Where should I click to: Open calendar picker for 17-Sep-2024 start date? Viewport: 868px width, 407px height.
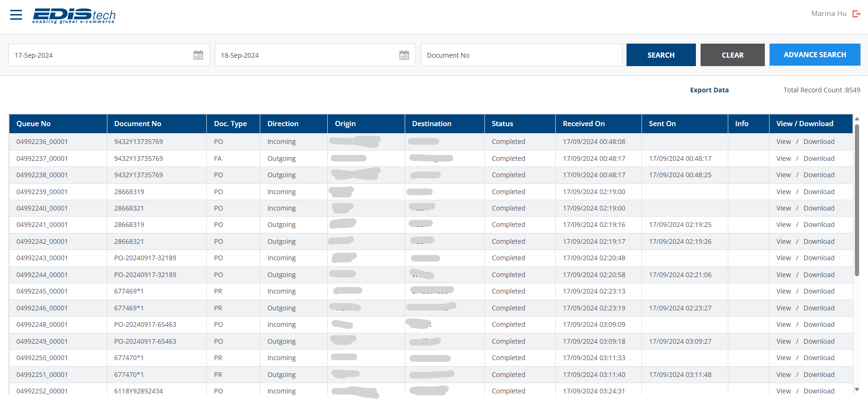198,55
